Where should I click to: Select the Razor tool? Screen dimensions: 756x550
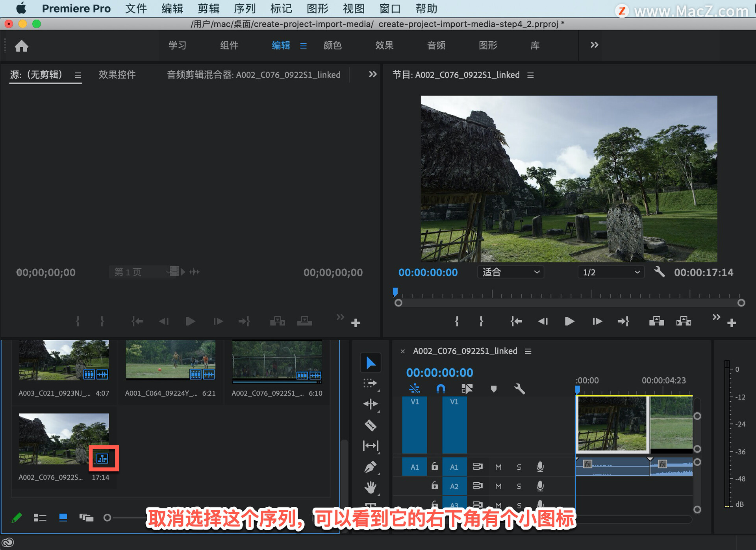(371, 425)
